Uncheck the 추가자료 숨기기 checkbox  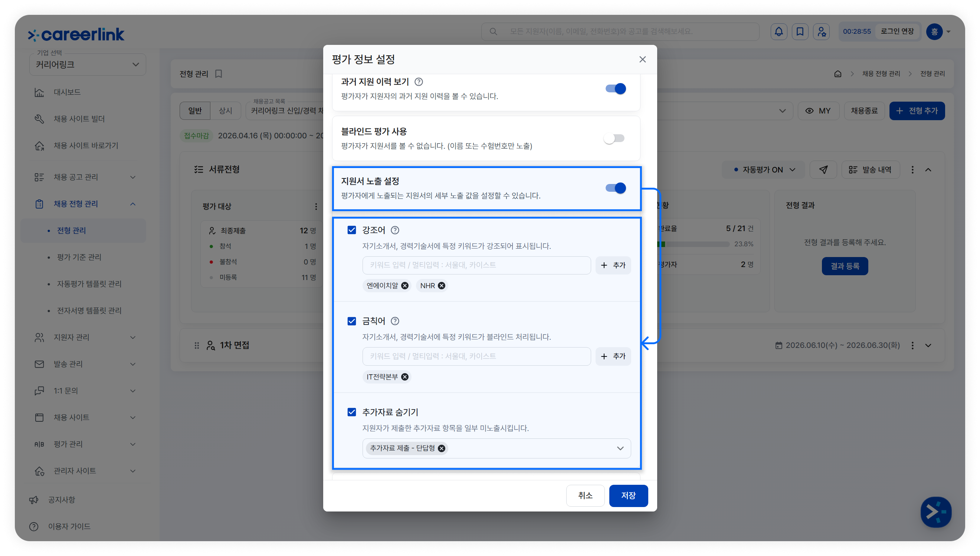tap(351, 412)
